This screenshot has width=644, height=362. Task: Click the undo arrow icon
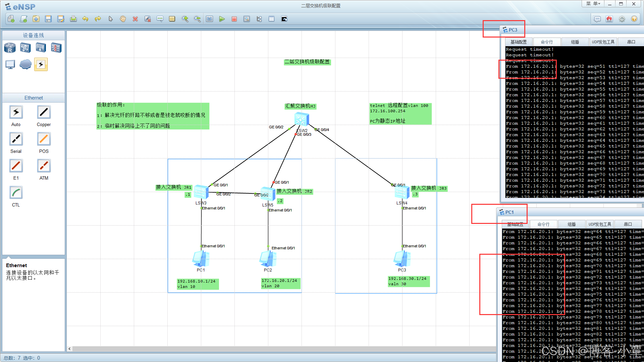click(86, 19)
